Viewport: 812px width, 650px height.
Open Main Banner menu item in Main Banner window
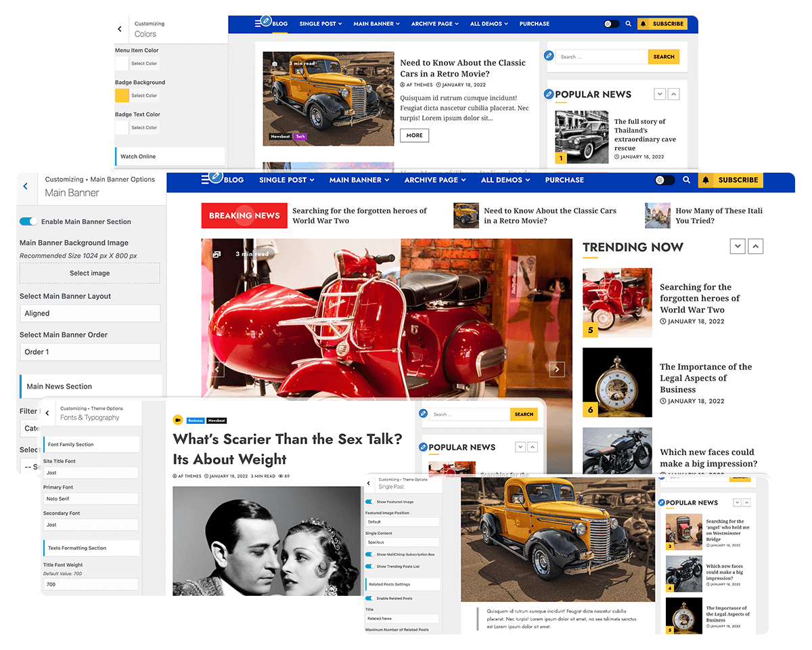point(359,180)
